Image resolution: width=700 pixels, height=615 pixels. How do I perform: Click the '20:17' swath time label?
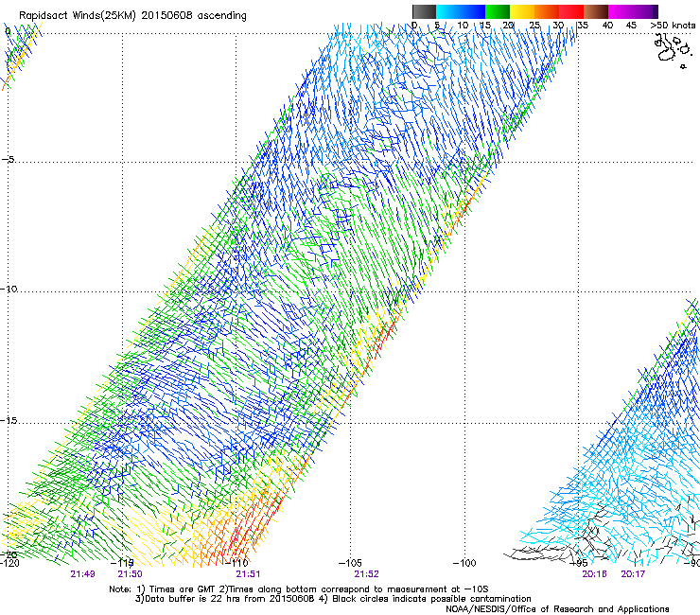tap(633, 574)
